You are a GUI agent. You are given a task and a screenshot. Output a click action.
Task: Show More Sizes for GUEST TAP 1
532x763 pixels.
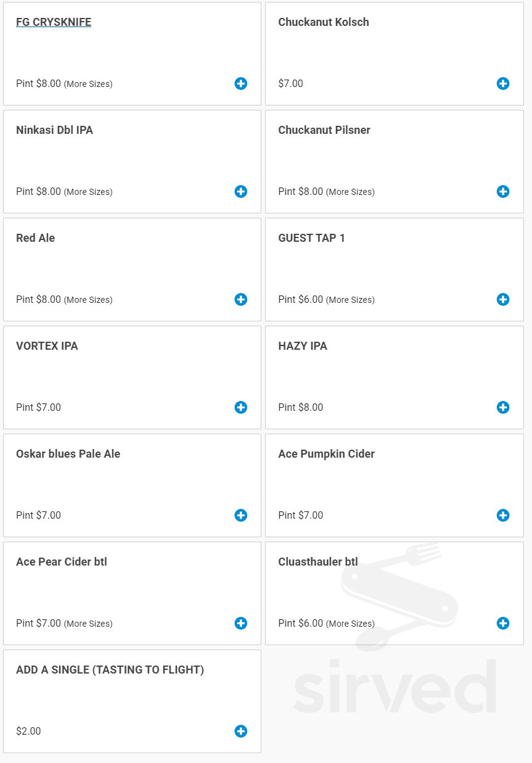[x=350, y=300]
